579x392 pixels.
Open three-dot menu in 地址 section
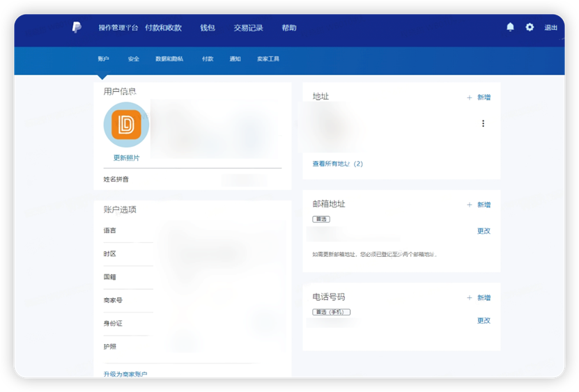[x=483, y=123]
